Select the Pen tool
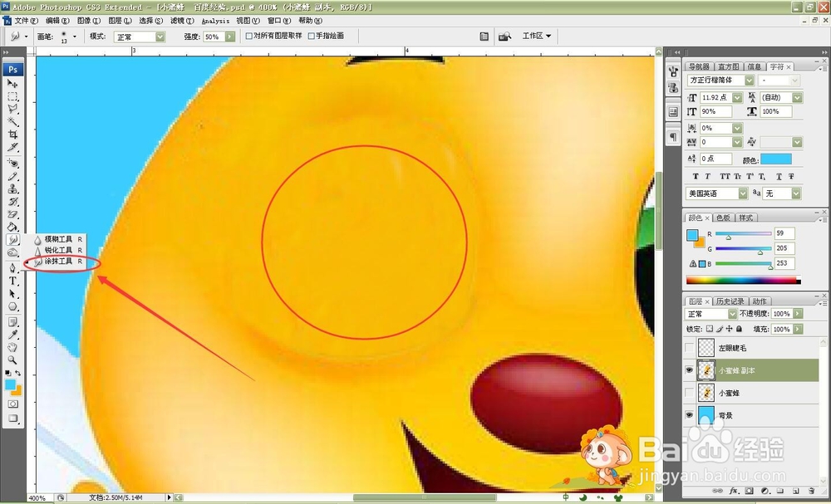Viewport: 831px width, 504px height. [x=12, y=268]
